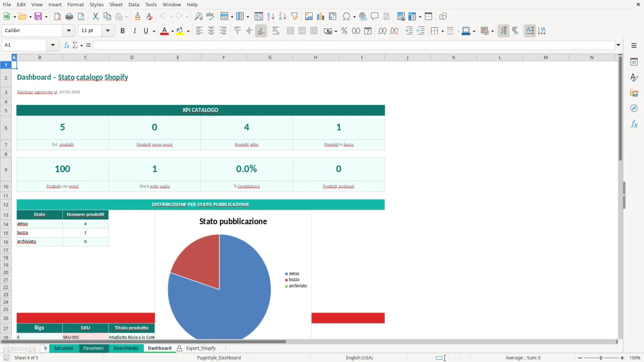Insert a chart
The image size is (644, 362).
(321, 17)
